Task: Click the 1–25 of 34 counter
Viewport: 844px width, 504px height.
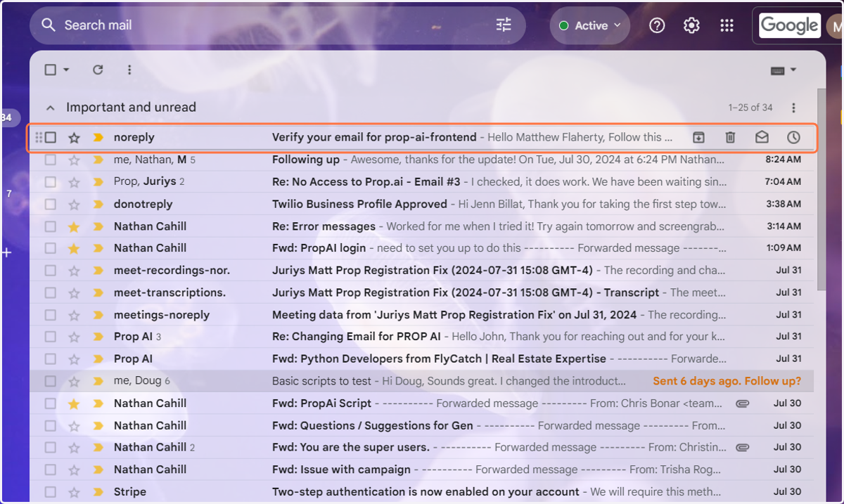Action: [750, 108]
